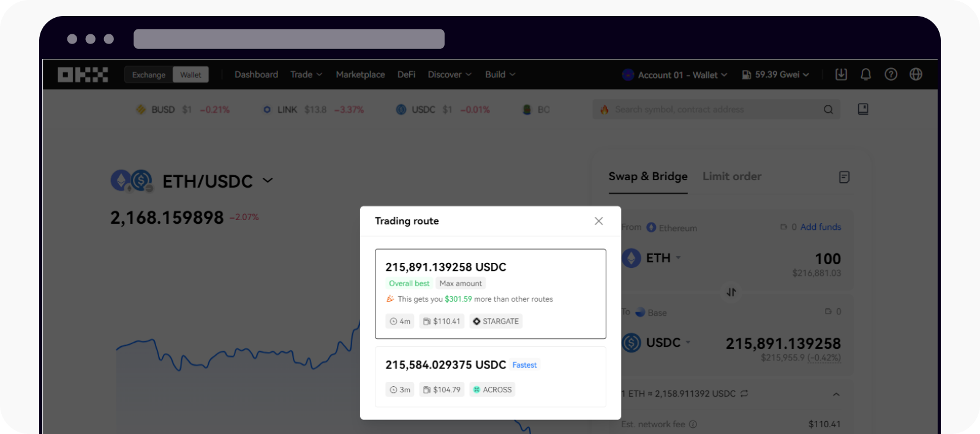
Task: Close the Trading route dialog
Action: point(598,221)
